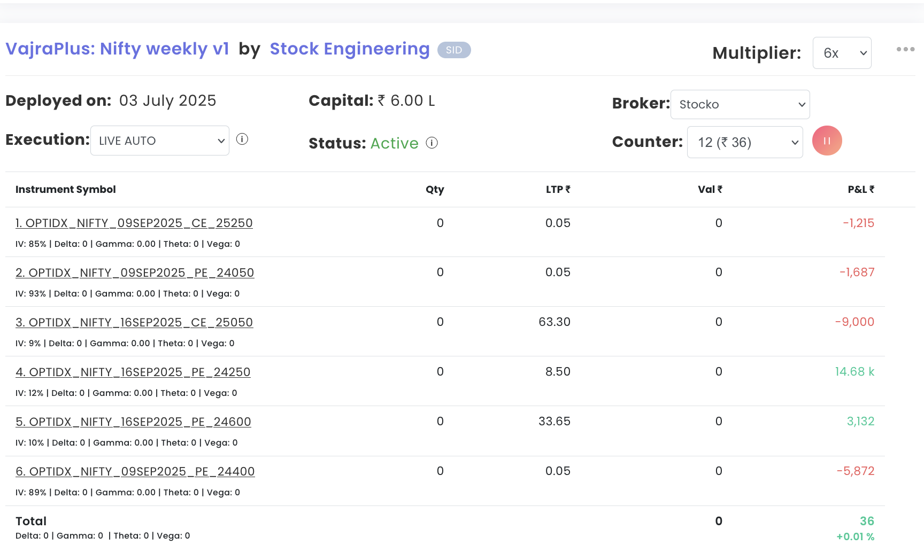Click the P&L column header
The width and height of the screenshot is (924, 560).
coord(860,189)
